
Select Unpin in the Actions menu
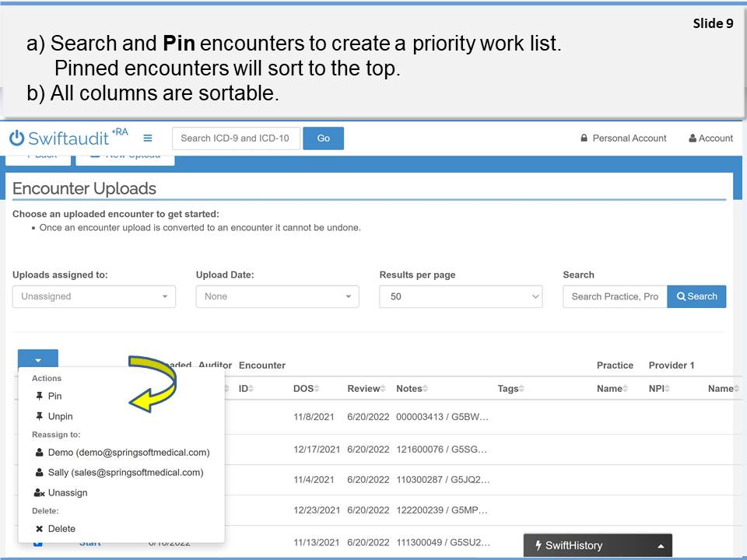point(60,416)
